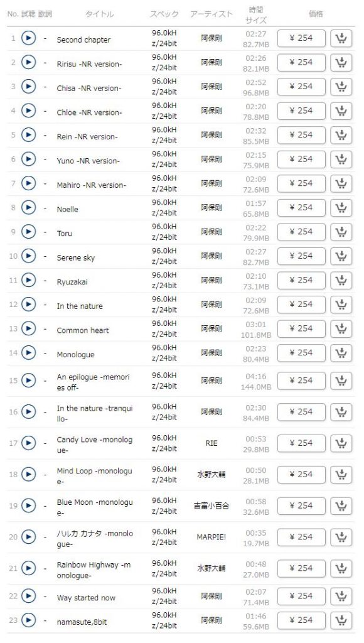Buy An epilogue -memories off- for ¥254
The height and width of the screenshot is (643, 364).
pyautogui.click(x=301, y=381)
